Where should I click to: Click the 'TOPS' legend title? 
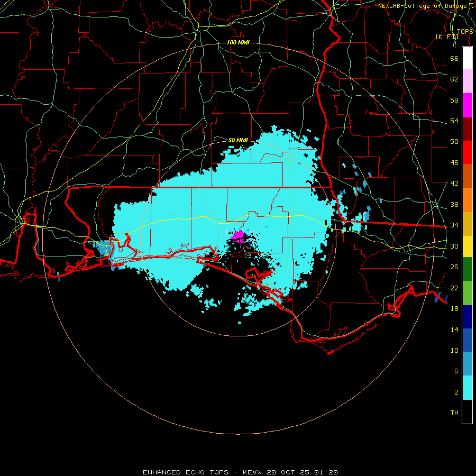[465, 32]
